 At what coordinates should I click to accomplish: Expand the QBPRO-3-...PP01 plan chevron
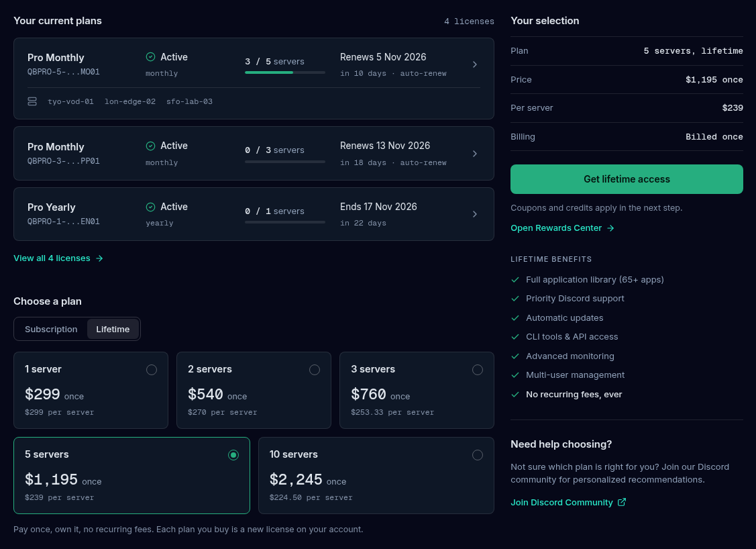tap(475, 154)
